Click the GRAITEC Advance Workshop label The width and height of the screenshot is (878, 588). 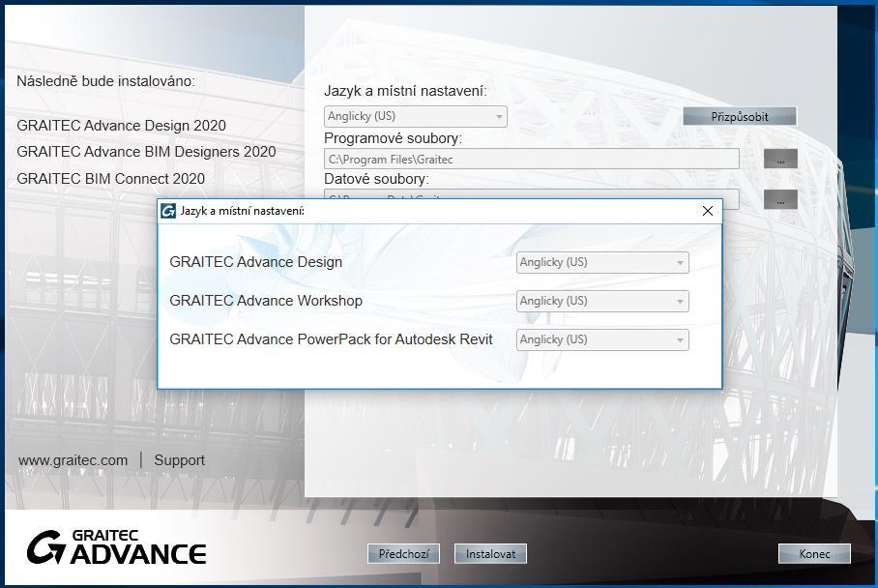266,301
